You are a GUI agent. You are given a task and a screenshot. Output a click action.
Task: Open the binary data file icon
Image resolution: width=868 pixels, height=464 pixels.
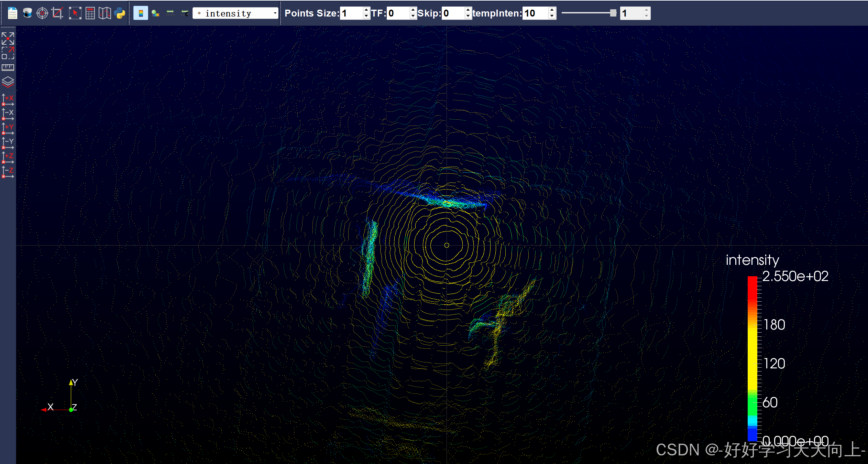[12, 13]
